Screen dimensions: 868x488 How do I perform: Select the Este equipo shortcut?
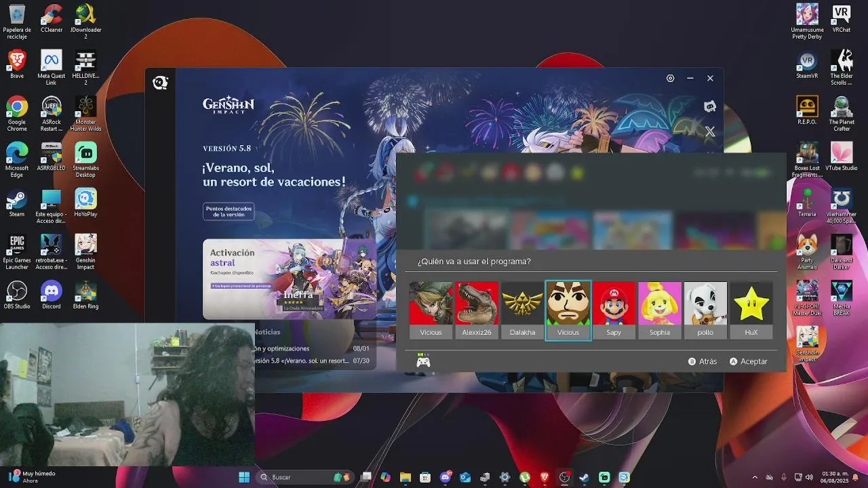click(x=52, y=206)
